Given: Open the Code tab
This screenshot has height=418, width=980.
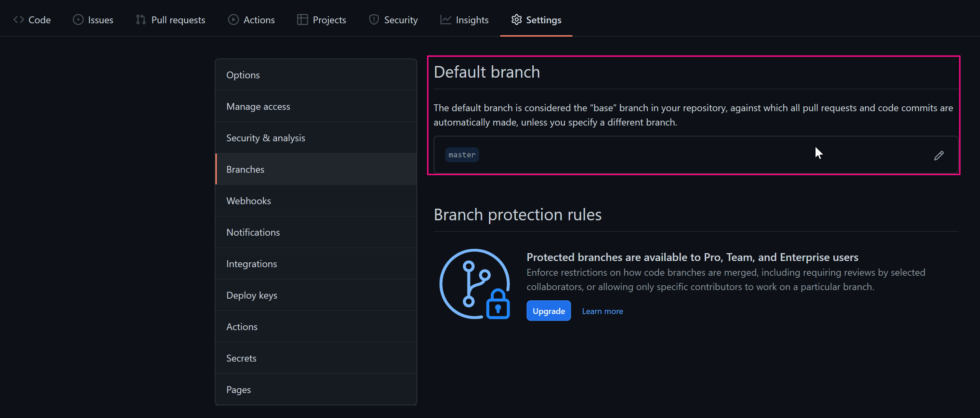Looking at the screenshot, I should 32,20.
